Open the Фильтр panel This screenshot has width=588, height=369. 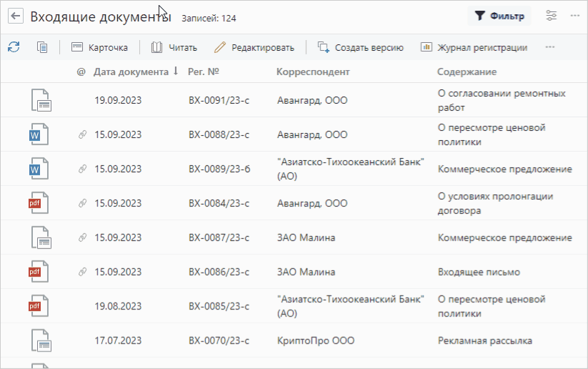point(499,16)
